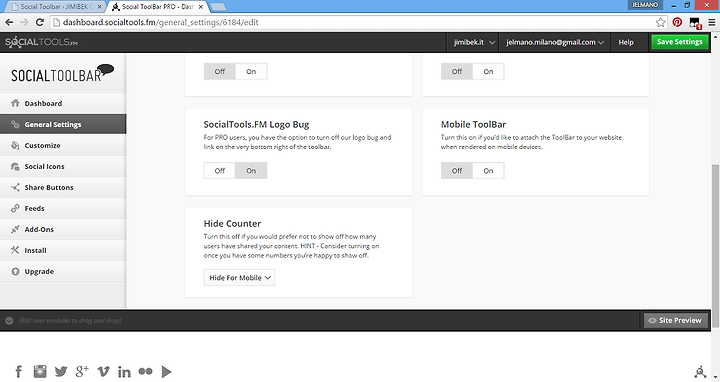720x382 pixels.
Task: Open Dashboard in the sidebar
Action: [x=63, y=103]
